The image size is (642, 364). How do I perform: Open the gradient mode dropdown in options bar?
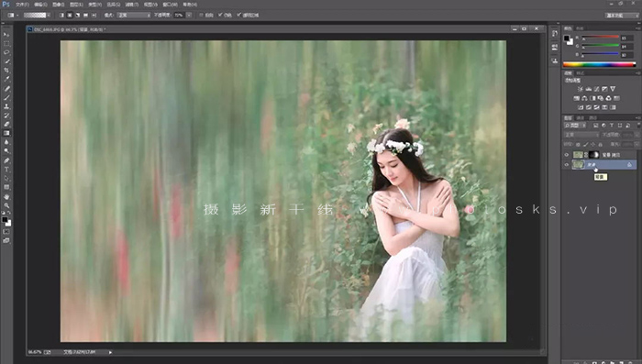[x=134, y=16]
